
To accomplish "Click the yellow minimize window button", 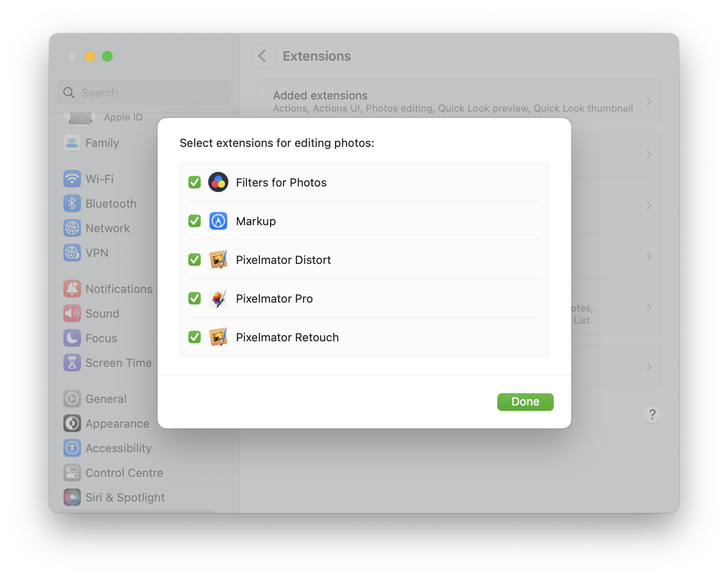I will (x=90, y=56).
